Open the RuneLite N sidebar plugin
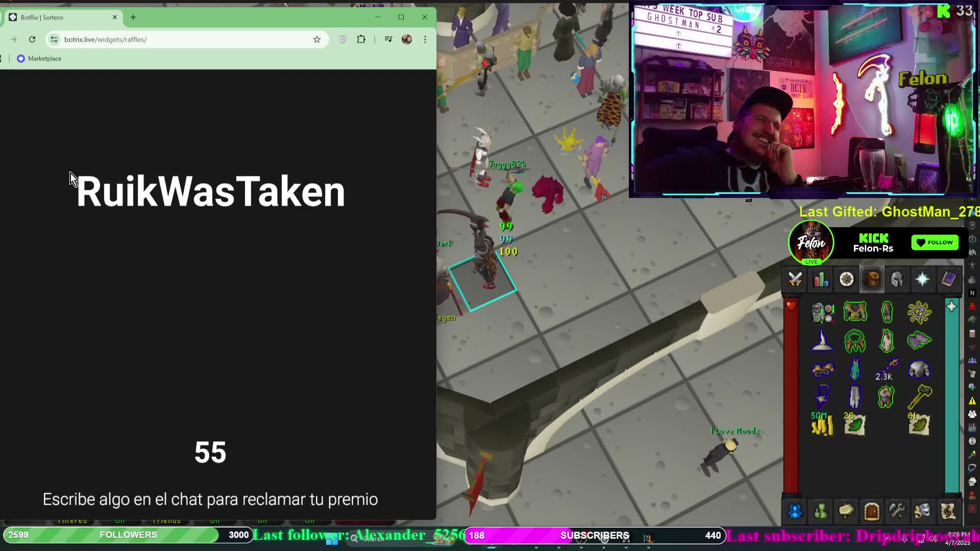 [972, 293]
